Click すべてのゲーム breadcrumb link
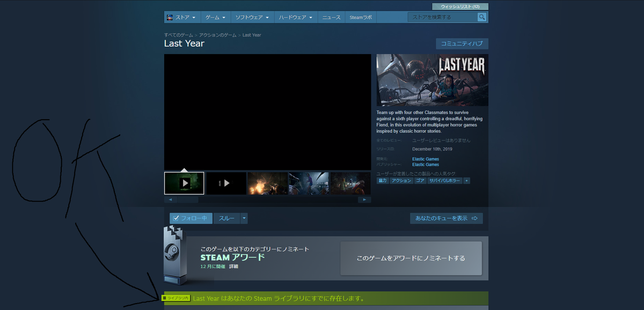Viewport: 644px width, 310px height. pyautogui.click(x=179, y=35)
